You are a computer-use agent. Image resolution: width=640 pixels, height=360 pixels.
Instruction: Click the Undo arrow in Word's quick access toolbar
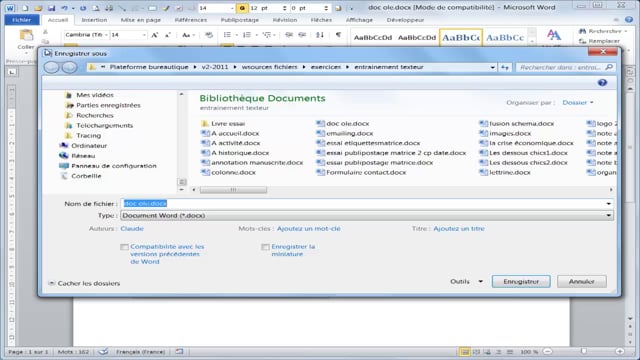point(64,8)
